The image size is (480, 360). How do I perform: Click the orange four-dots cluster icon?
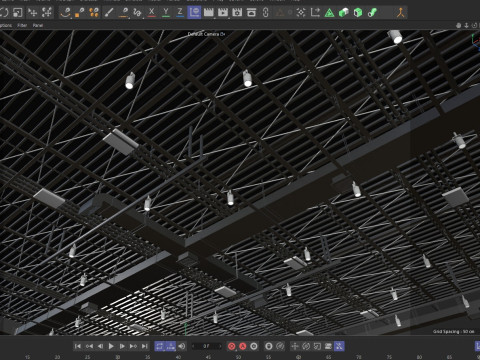[94, 13]
